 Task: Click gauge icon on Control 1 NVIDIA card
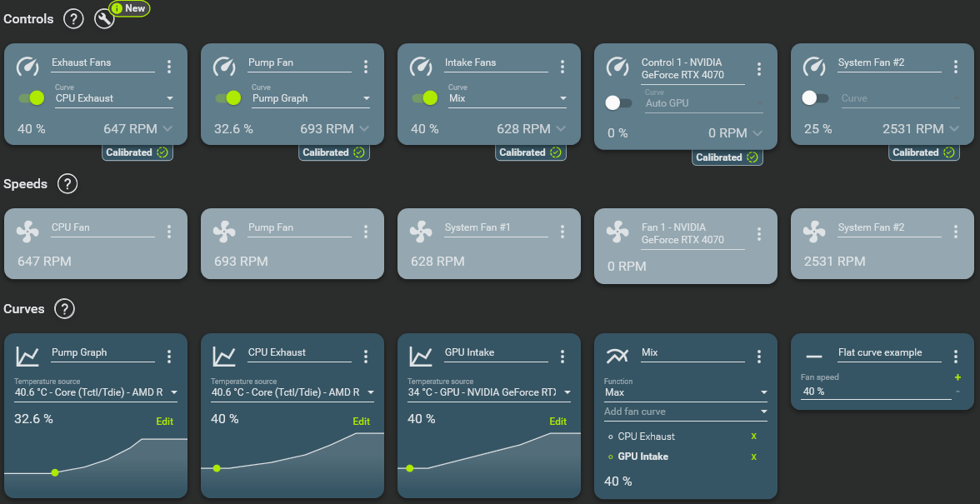click(x=617, y=67)
